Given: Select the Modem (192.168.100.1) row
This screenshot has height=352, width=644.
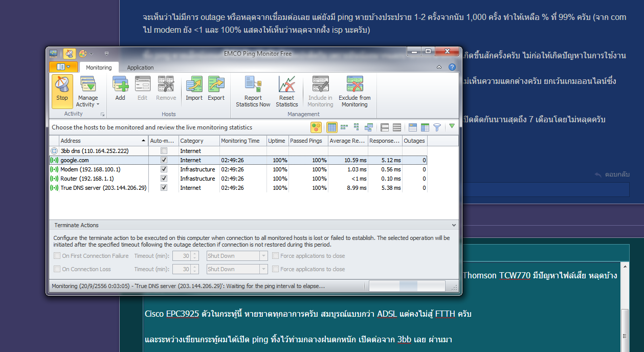Looking at the screenshot, I should 238,169.
